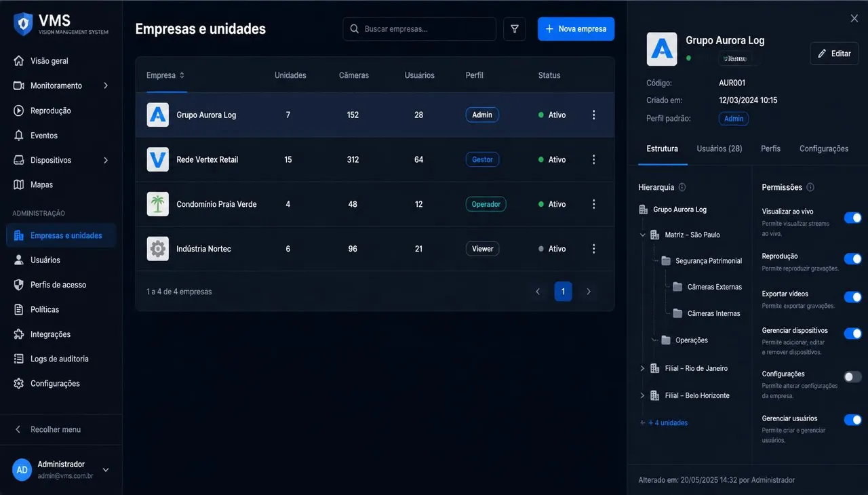Click the Monitoramento camera icon

click(19, 85)
